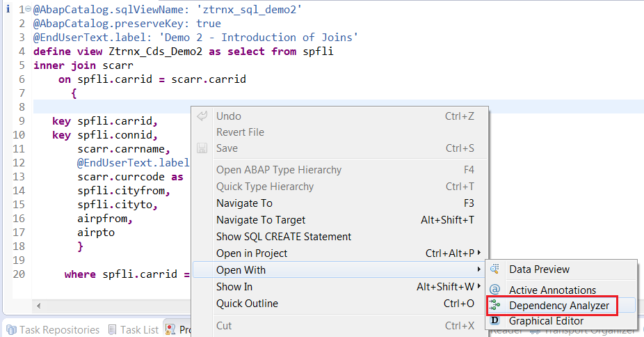Click the Undo arrow icon
Screen dimensions: 644x337
coord(202,116)
